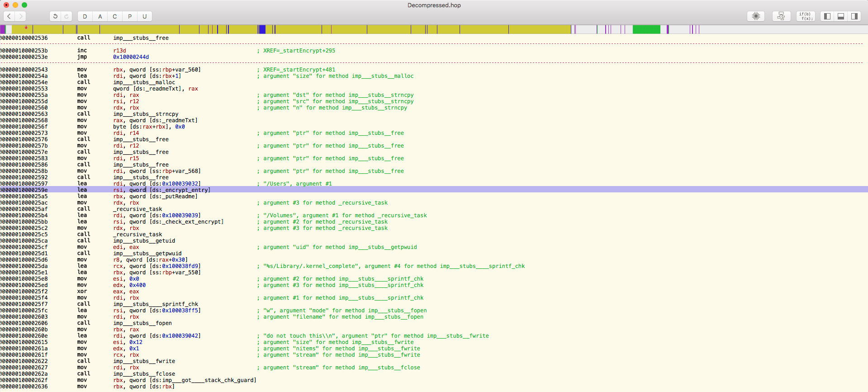
Task: Select the _recursive_task call at address 25af
Action: click(x=138, y=209)
